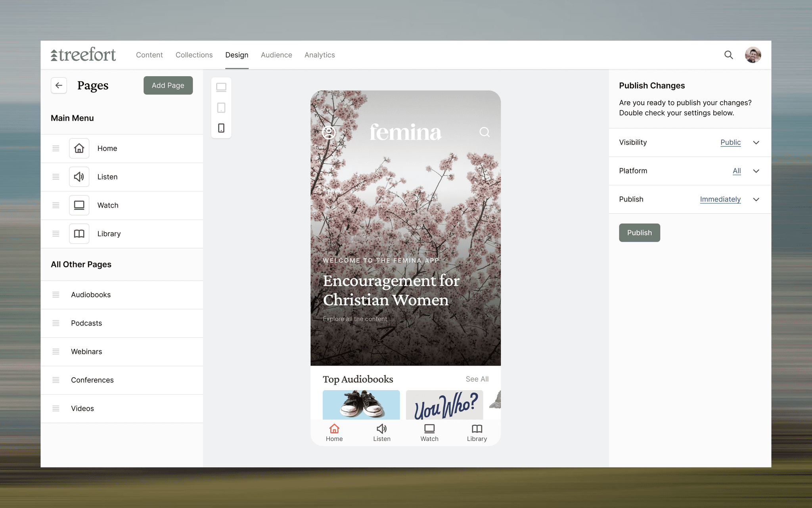Grab the drag handle for Watch row

(56, 205)
